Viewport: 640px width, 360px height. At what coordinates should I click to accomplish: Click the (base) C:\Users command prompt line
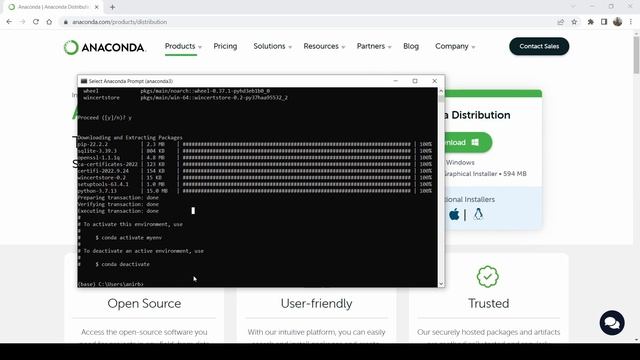[111, 284]
